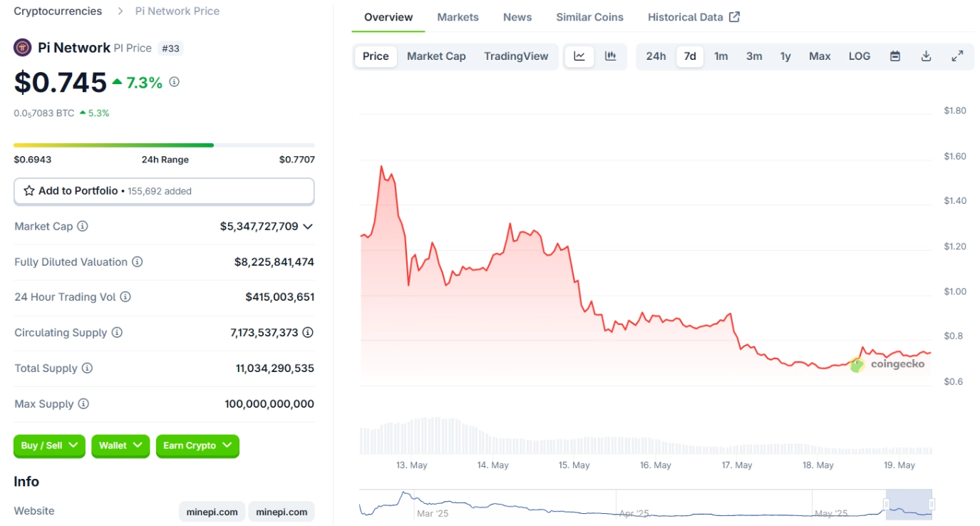Screen dimensions: 980x526
Task: Click left handle of chart navigator range
Action: pos(887,505)
